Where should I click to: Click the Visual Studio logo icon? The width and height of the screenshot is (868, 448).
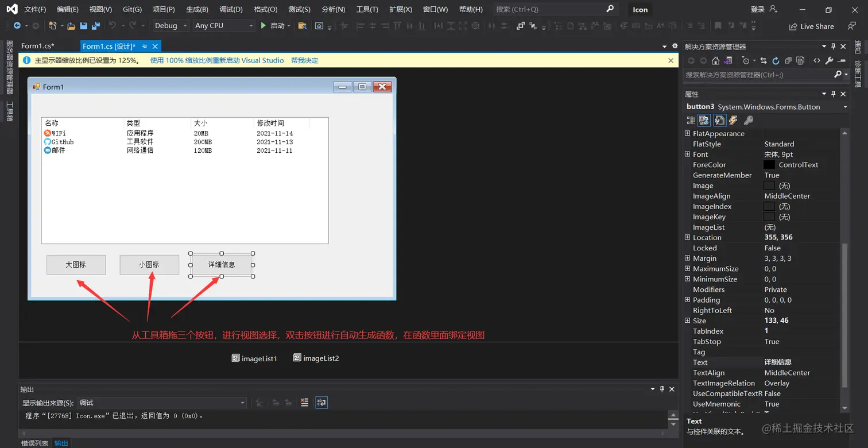coord(11,9)
